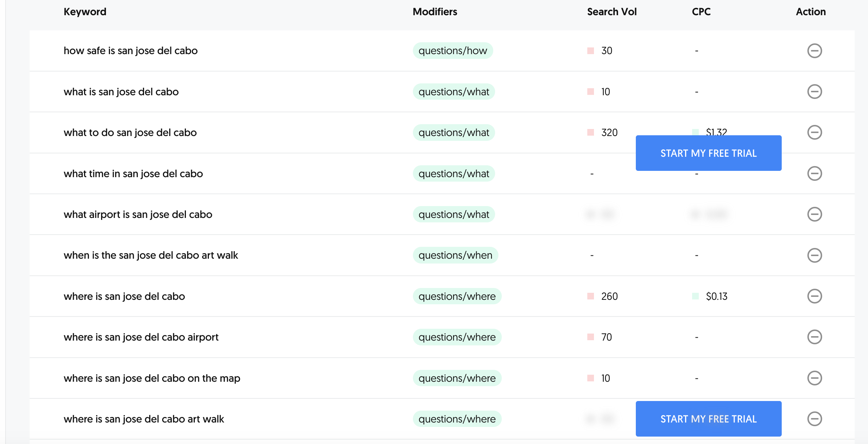Click minus icon for 'when is the san jose del cabo art walk'
The height and width of the screenshot is (444, 868).
pos(814,255)
